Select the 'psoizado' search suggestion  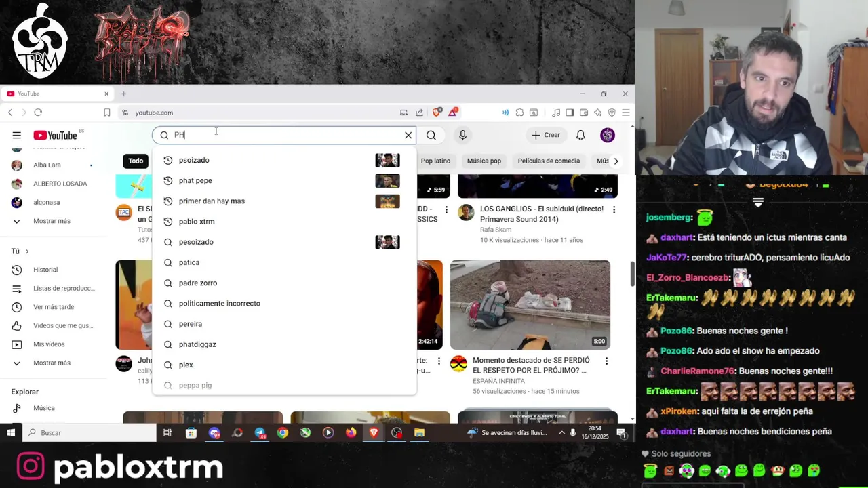[283, 160]
